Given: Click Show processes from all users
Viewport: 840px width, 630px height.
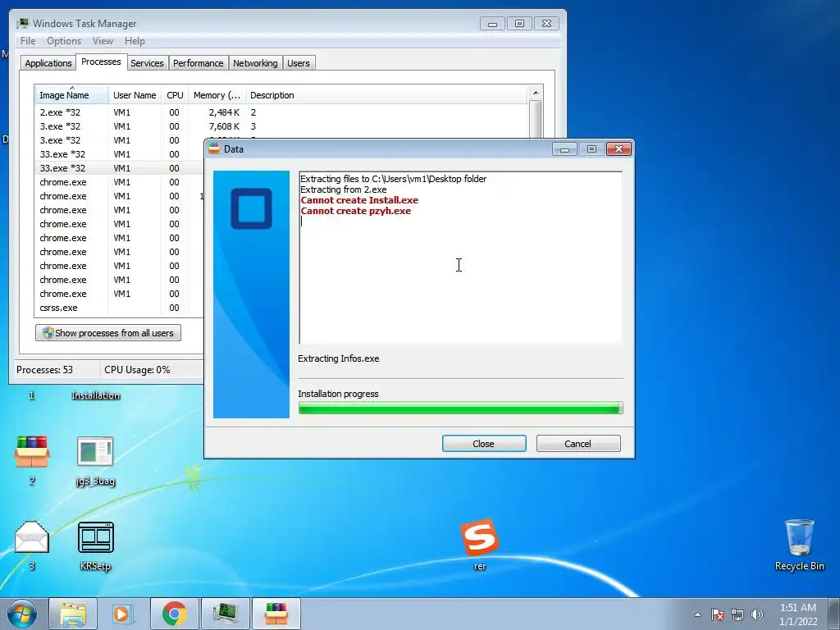Looking at the screenshot, I should [x=108, y=333].
